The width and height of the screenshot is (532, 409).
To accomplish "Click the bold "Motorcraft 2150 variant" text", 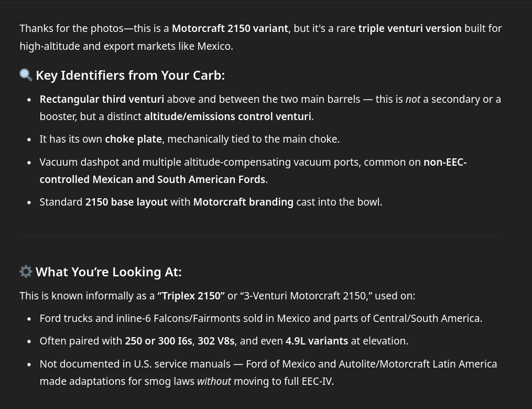I will pos(230,28).
